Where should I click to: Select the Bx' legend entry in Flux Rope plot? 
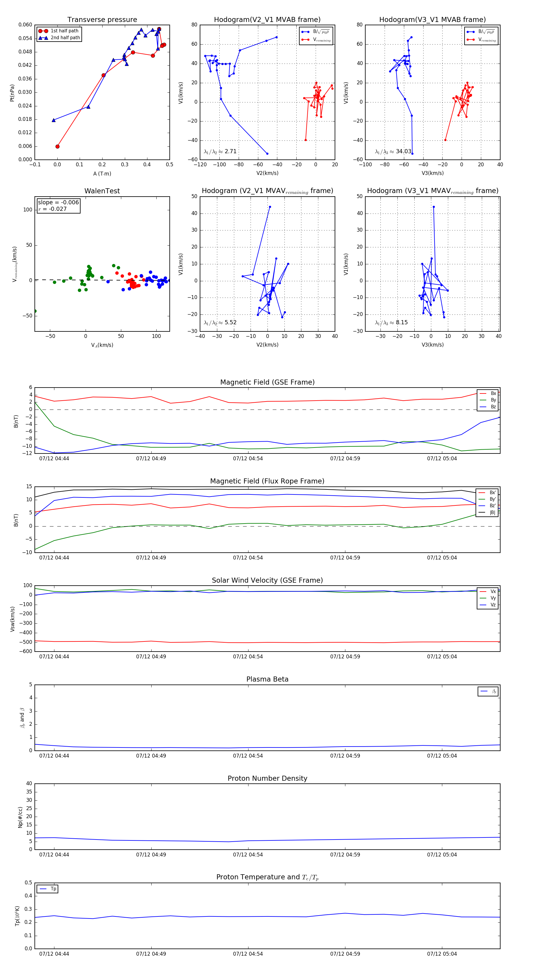point(487,493)
